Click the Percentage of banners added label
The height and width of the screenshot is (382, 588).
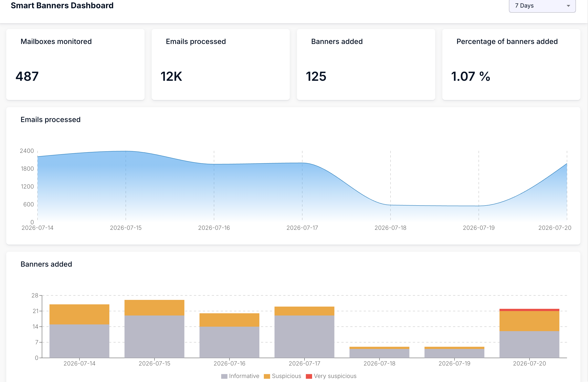tap(507, 42)
